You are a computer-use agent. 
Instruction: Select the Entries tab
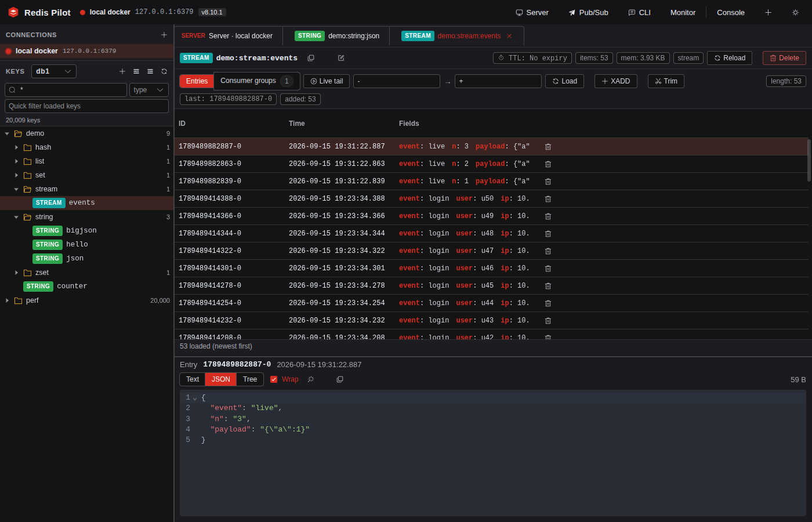[x=197, y=81]
